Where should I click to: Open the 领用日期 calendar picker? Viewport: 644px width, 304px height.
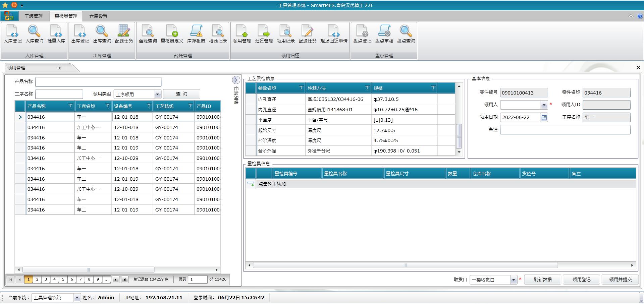pos(544,117)
